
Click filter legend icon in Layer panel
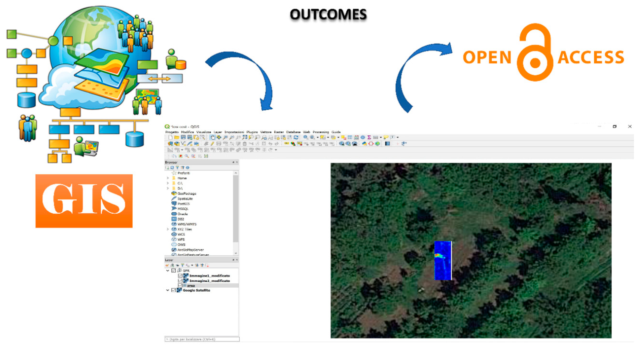pos(183,265)
